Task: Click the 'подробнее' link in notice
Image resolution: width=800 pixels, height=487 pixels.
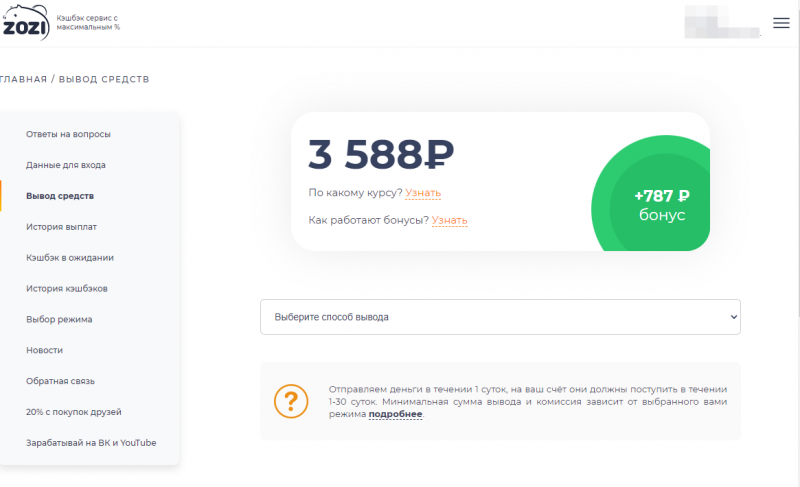Action: 395,414
